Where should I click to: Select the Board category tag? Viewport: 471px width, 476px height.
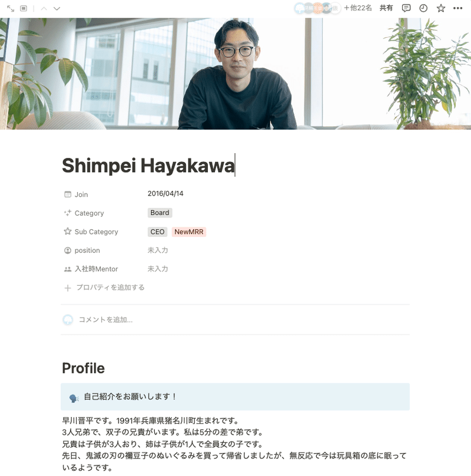tap(160, 213)
